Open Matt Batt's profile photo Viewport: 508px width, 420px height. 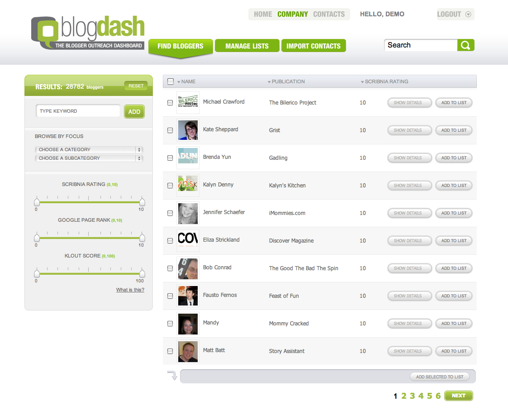(188, 351)
